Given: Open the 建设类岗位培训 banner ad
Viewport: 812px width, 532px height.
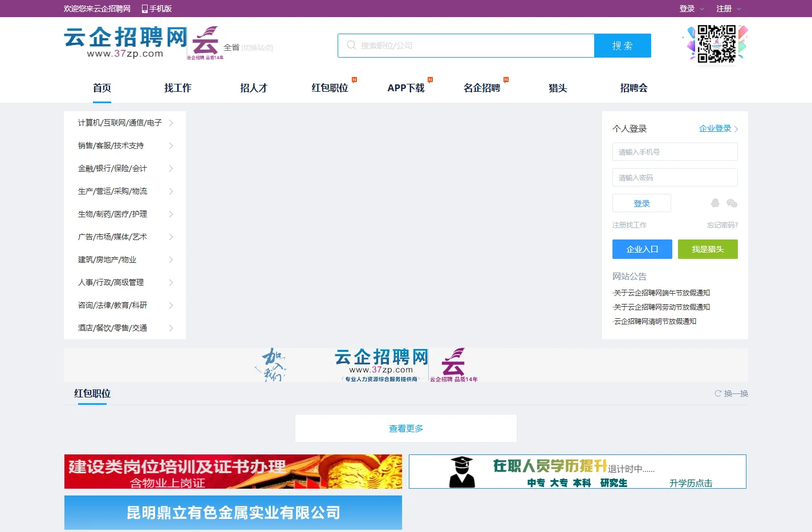Looking at the screenshot, I should coord(233,472).
